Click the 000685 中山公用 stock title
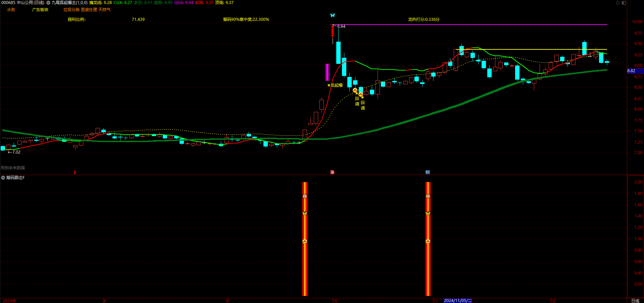 click(x=23, y=3)
